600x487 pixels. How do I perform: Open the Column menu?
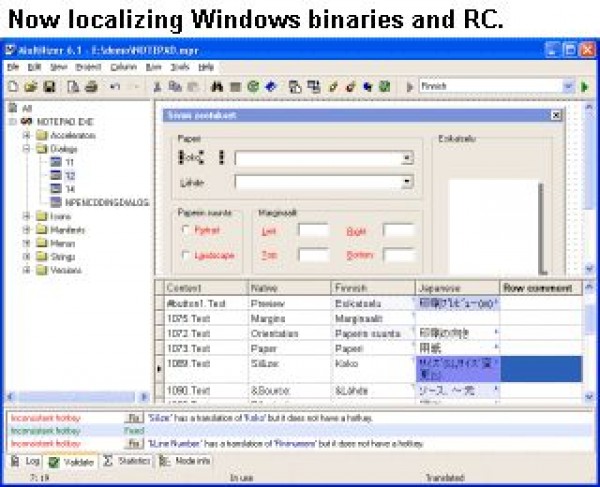pos(123,67)
